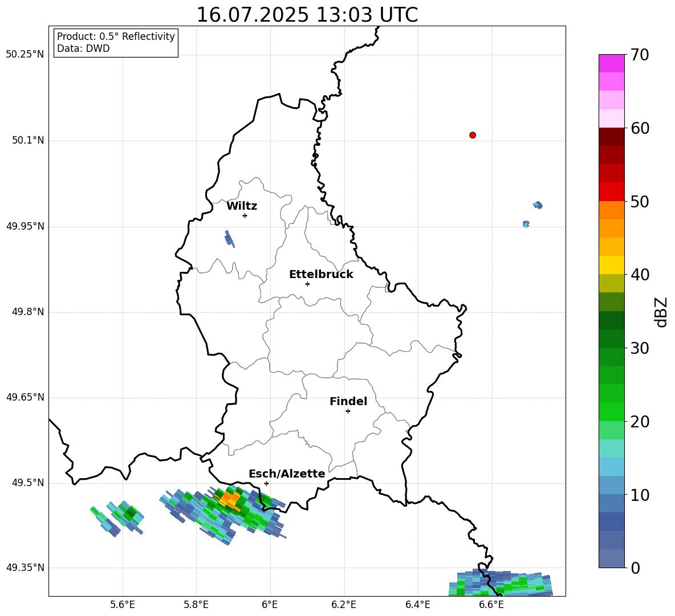The image size is (675, 616).
Task: Click the 60 tick on colorbar
Action: 640,128
